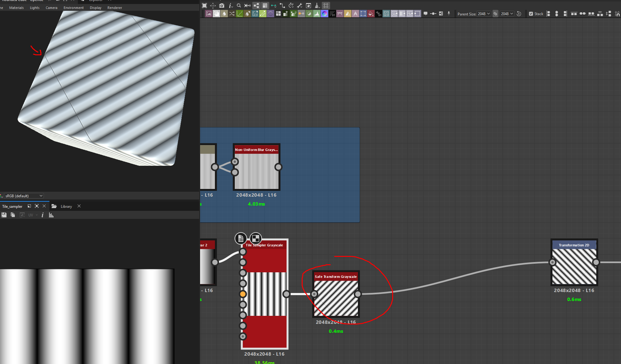Select the Transformation 2D node icon
Screen dimensions: 621x364
tap(363, 14)
